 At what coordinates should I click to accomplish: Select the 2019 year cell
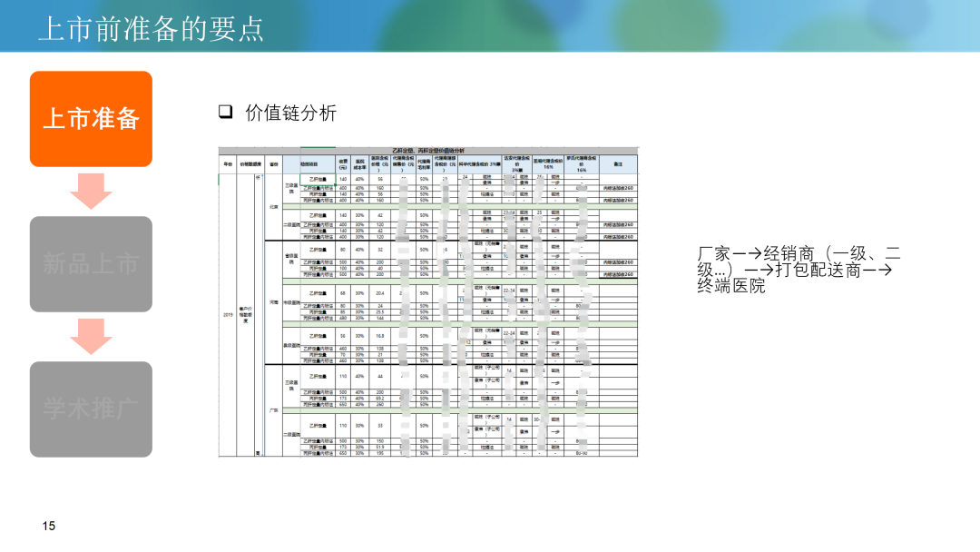[228, 314]
